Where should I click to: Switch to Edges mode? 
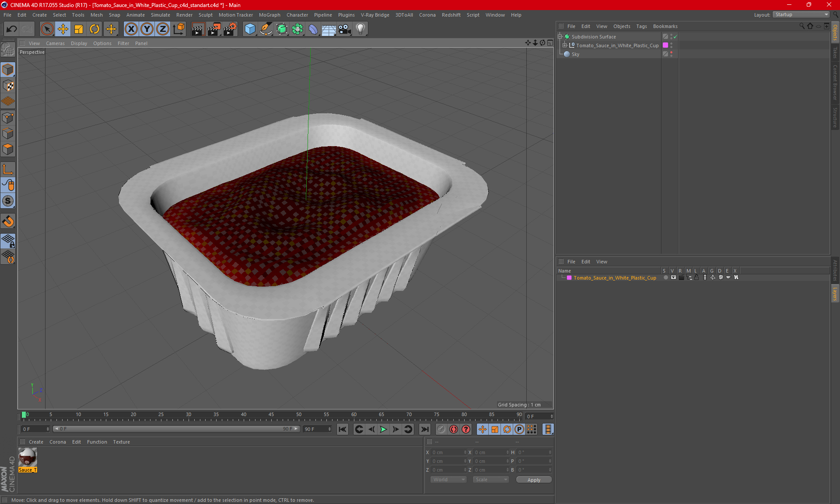pyautogui.click(x=8, y=133)
